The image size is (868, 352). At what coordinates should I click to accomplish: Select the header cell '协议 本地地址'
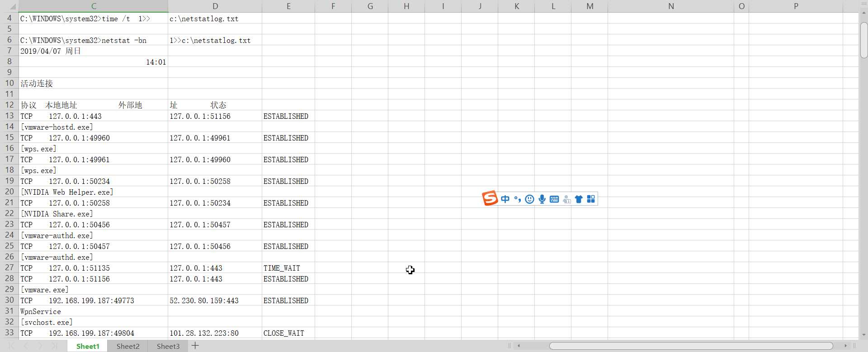[94, 105]
